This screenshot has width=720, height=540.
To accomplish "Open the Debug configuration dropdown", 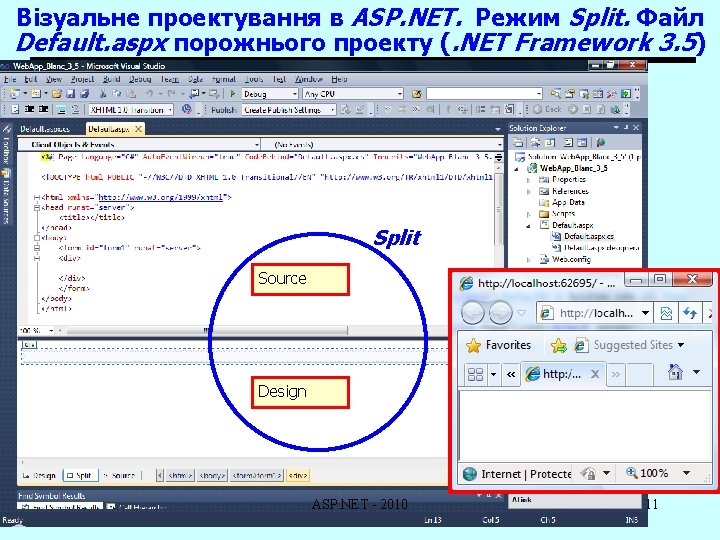I will pyautogui.click(x=295, y=94).
